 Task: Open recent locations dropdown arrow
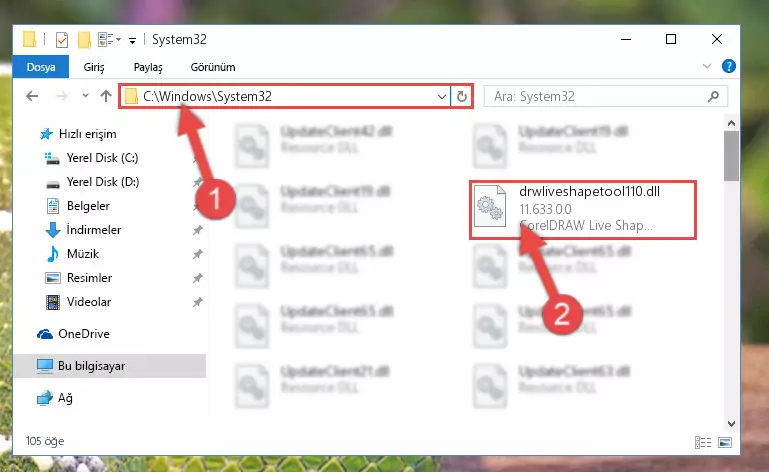[x=85, y=96]
